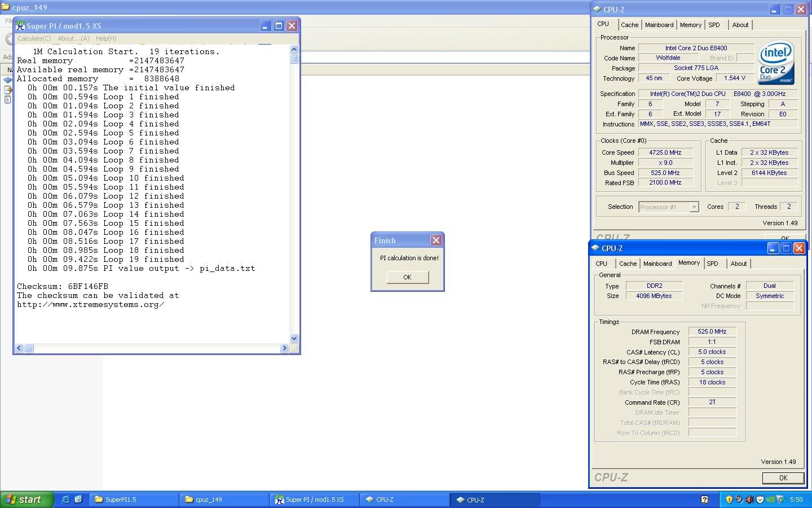Open the Help menu in Super PI
The width and height of the screenshot is (812, 508).
click(106, 38)
